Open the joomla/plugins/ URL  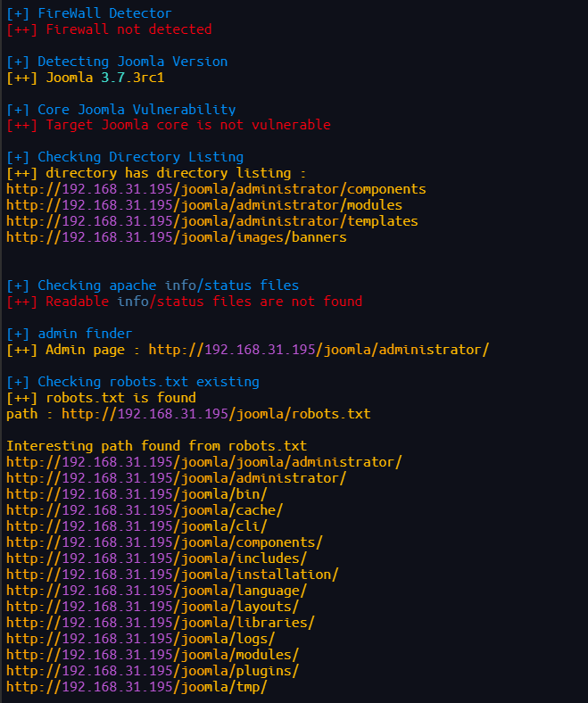pyautogui.click(x=153, y=671)
